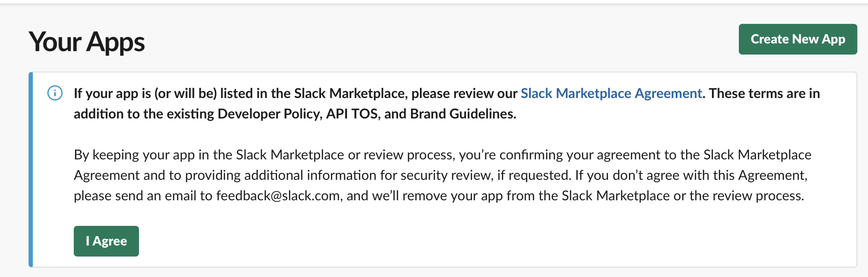
Task: Click the blue info circle icon
Action: point(55,93)
